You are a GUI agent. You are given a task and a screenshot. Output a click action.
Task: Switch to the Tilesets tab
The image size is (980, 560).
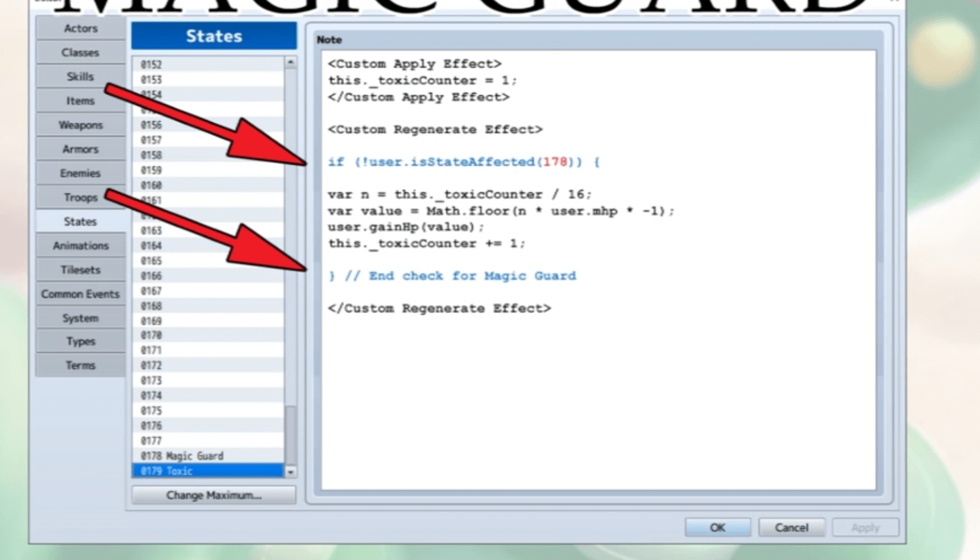pyautogui.click(x=81, y=270)
